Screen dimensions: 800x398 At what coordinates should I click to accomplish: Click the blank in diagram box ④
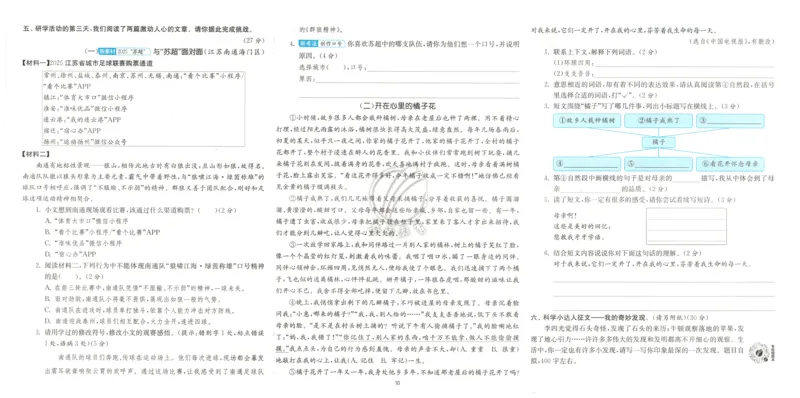tap(590, 164)
